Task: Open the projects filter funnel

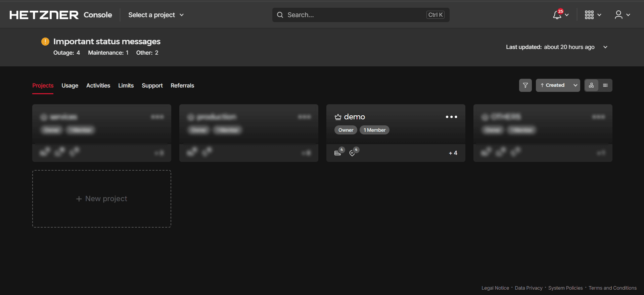Action: 525,85
